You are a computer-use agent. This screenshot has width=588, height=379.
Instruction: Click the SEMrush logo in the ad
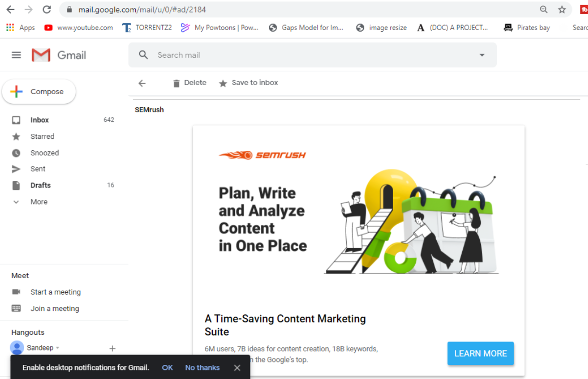tap(262, 154)
